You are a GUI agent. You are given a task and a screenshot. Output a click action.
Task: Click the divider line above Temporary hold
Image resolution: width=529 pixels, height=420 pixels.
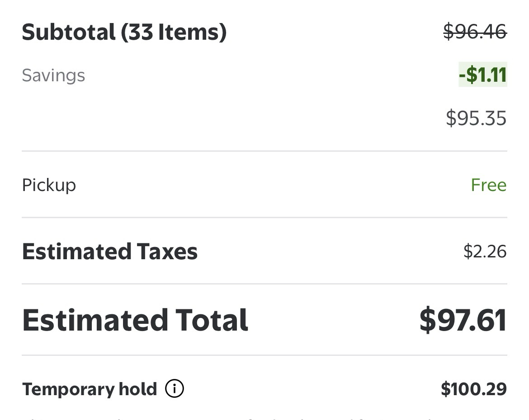tap(264, 355)
